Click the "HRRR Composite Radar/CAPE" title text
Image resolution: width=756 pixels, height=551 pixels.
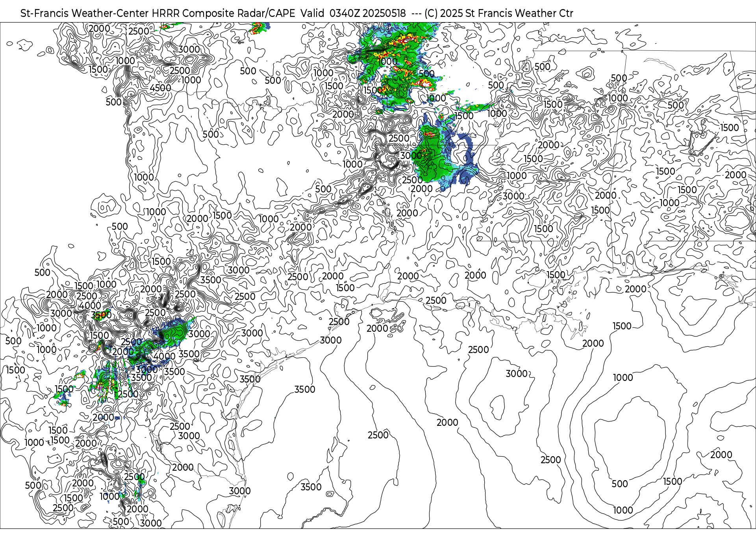223,13
